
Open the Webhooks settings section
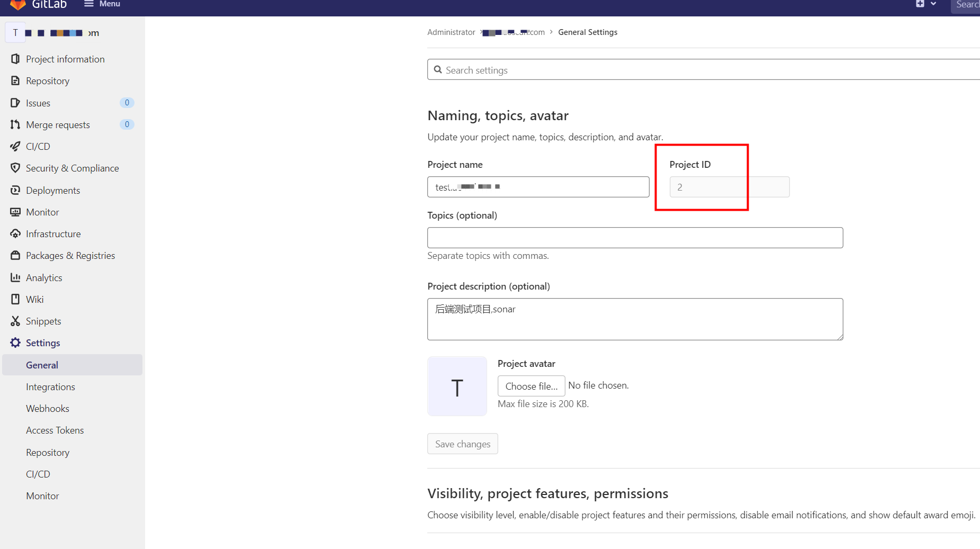[47, 408]
